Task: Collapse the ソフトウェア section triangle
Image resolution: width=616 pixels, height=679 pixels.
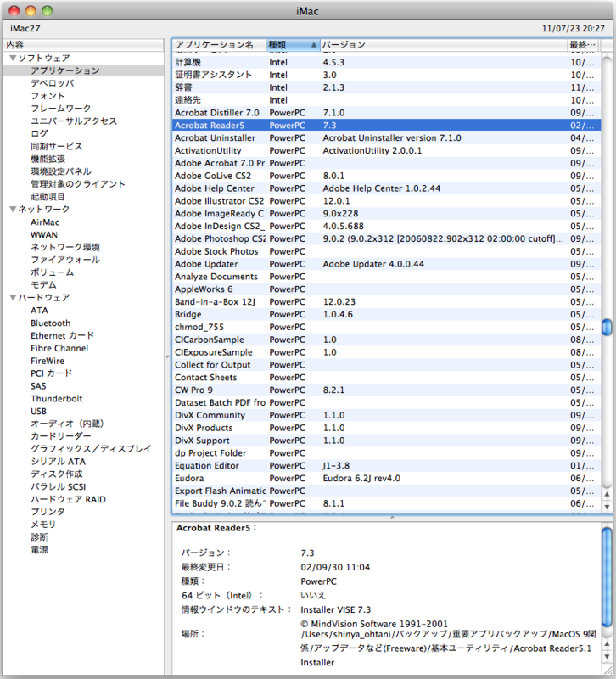Action: click(13, 58)
